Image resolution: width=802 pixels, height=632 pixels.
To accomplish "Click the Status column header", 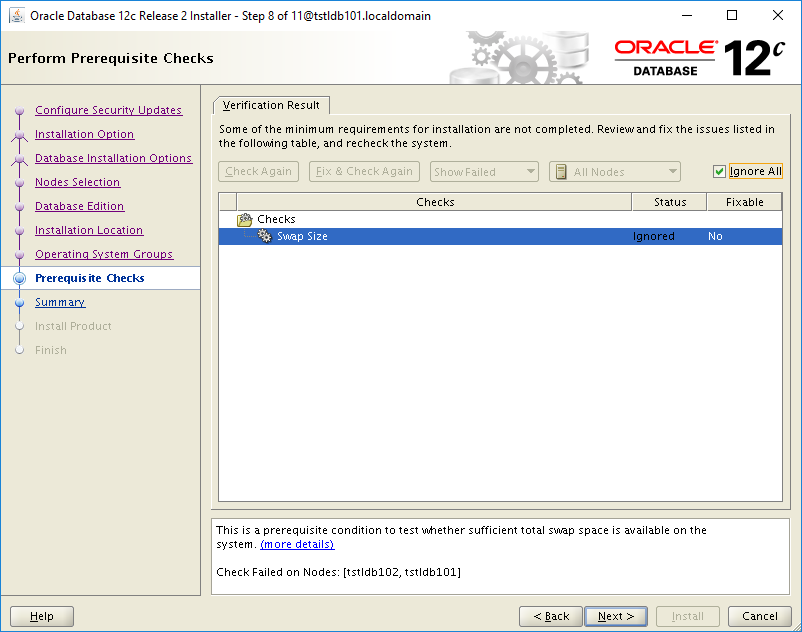I will 670,202.
